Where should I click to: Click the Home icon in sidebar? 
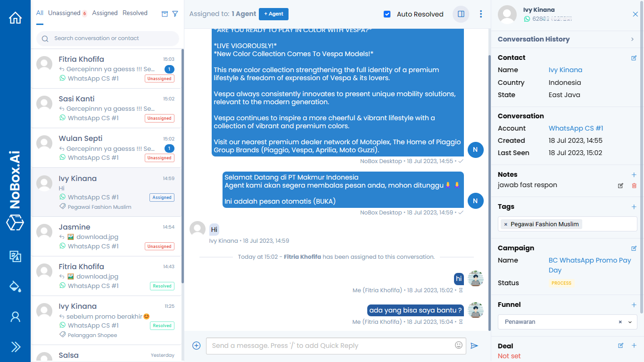point(16,18)
